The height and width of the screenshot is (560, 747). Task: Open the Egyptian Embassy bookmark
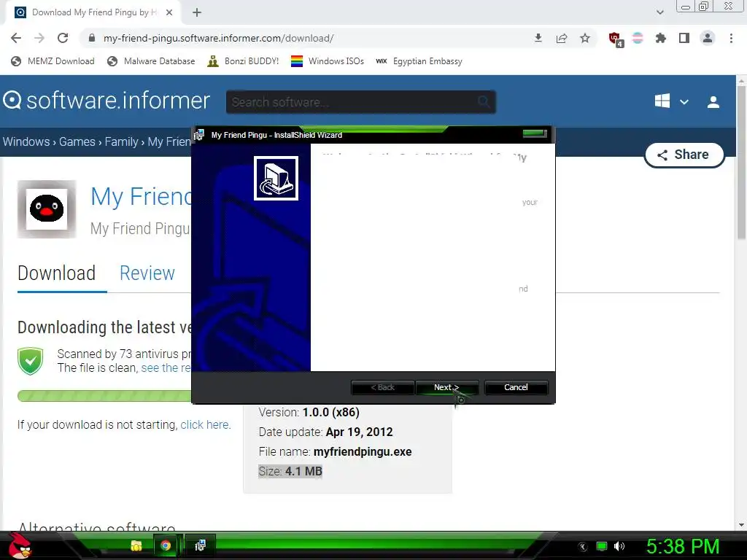[419, 61]
